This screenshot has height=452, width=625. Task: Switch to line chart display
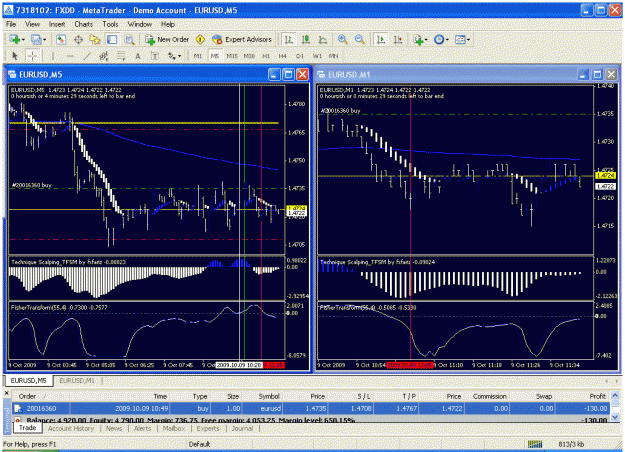pos(322,39)
